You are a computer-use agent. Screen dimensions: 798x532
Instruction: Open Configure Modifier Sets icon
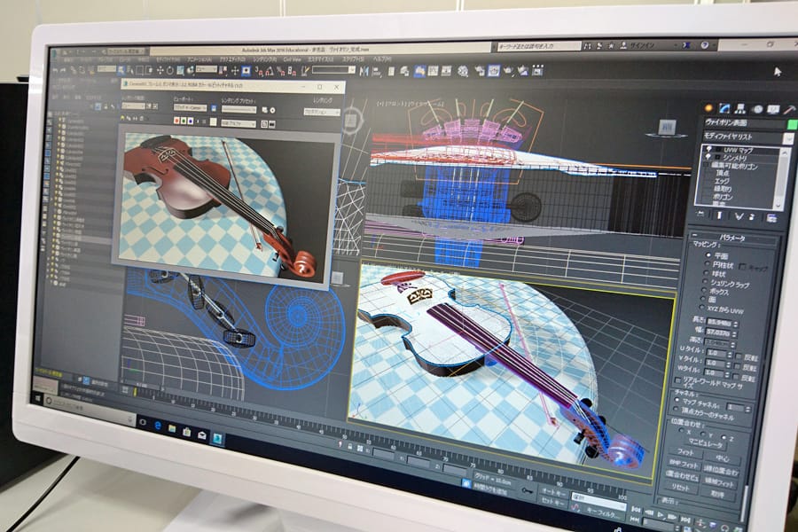(771, 219)
